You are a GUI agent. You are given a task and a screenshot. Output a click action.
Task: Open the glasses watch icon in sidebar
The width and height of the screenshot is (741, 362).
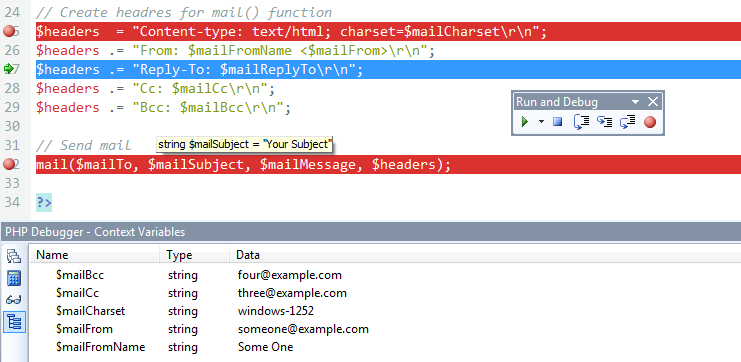(x=14, y=300)
